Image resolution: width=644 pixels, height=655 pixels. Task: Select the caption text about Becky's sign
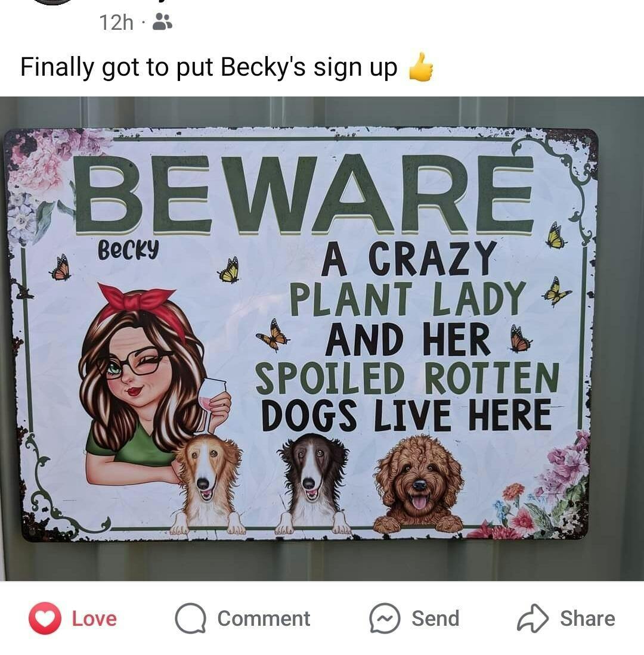[x=209, y=67]
